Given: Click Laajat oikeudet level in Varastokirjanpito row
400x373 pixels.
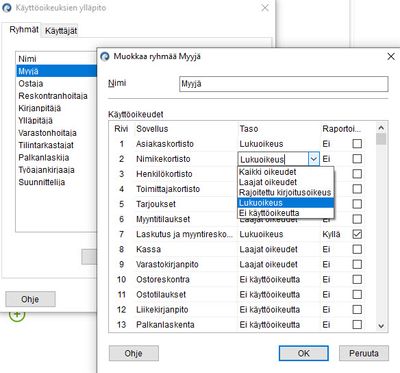Looking at the screenshot, I should (x=268, y=264).
